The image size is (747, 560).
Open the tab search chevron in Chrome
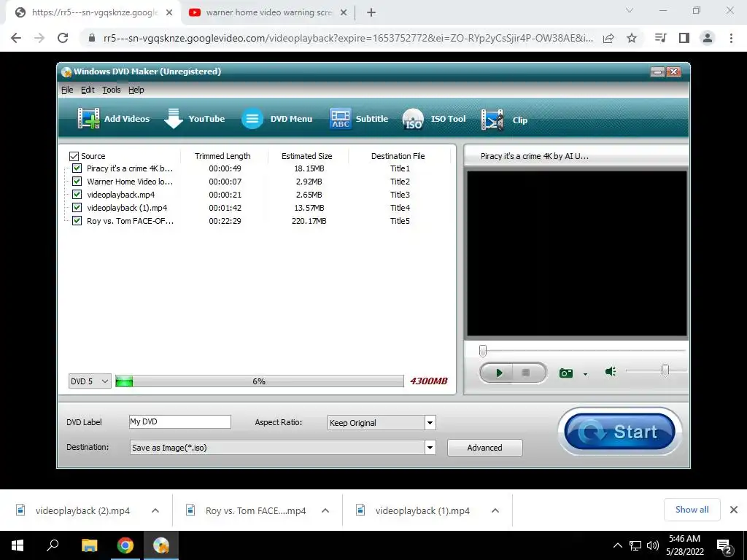[630, 10]
